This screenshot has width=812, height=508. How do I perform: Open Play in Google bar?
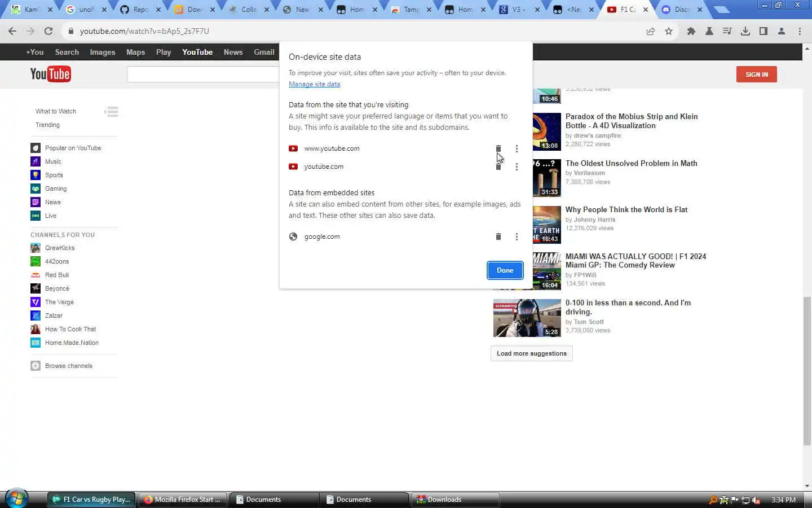point(164,52)
